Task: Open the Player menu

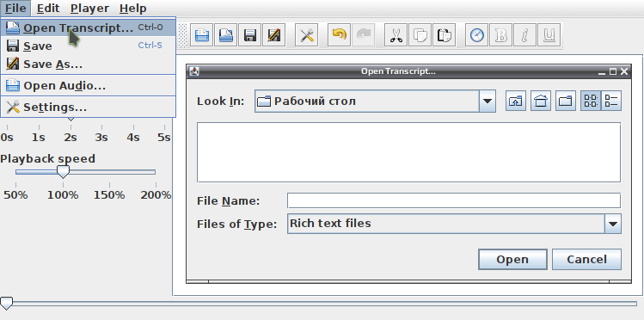Action: tap(89, 9)
